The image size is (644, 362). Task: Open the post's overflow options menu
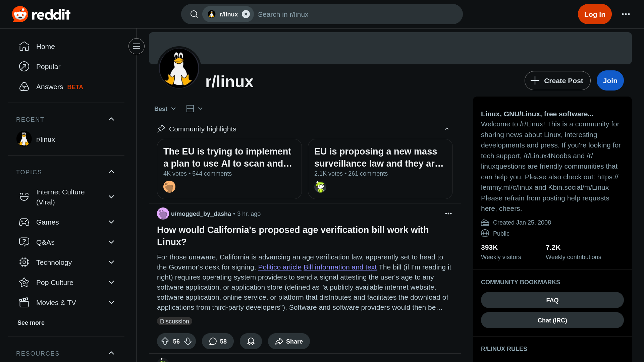point(448,214)
